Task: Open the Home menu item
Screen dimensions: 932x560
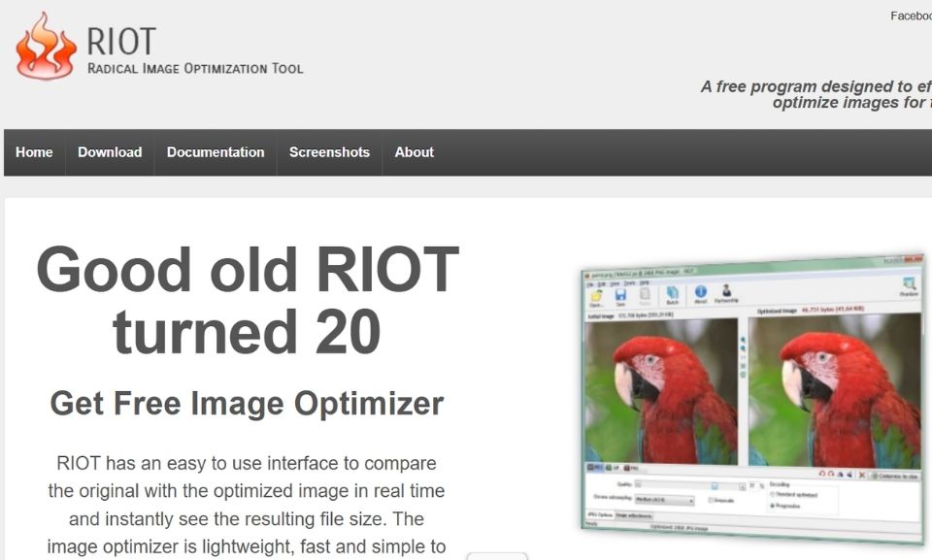Action: (x=34, y=152)
